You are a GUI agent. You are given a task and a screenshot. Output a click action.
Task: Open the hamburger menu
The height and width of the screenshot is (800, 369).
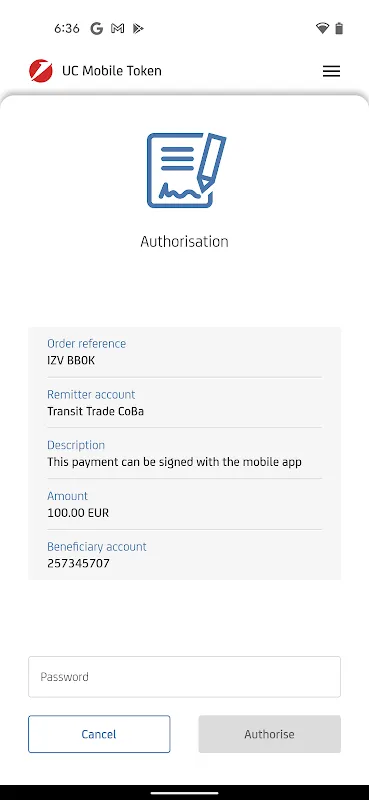point(331,71)
